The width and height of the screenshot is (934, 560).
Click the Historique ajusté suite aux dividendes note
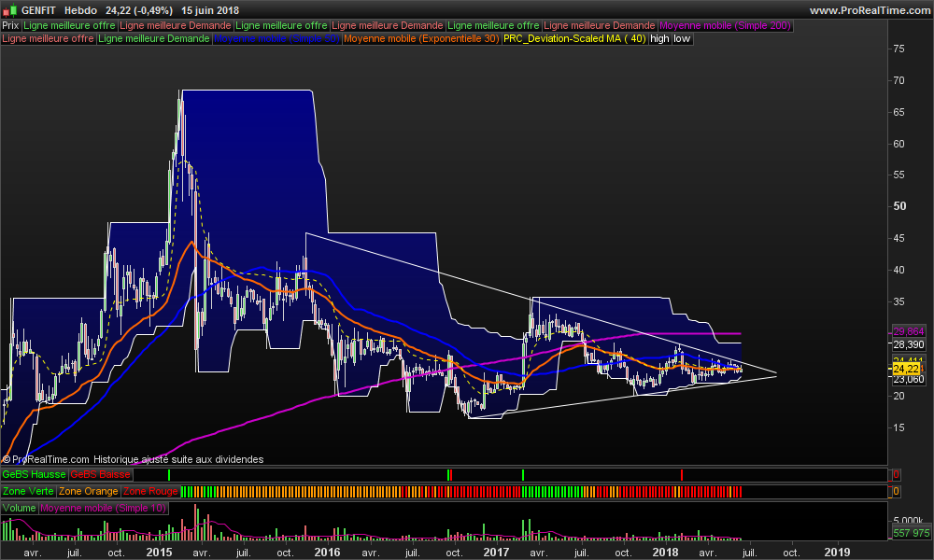coord(178,459)
